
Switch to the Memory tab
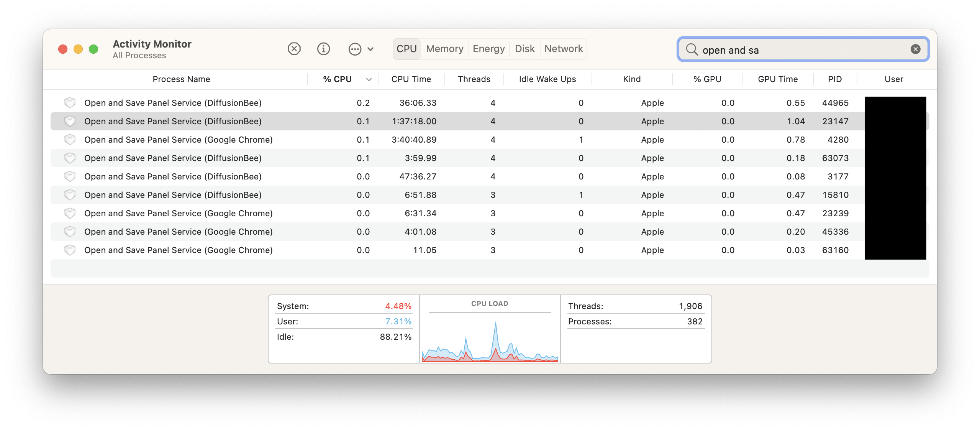[x=444, y=49]
